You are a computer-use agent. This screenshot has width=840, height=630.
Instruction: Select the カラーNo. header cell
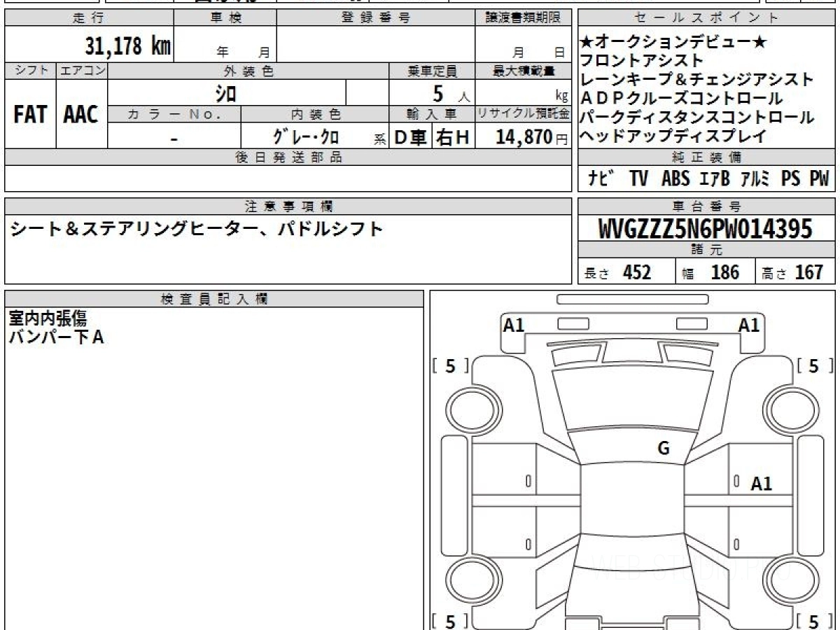click(x=174, y=114)
